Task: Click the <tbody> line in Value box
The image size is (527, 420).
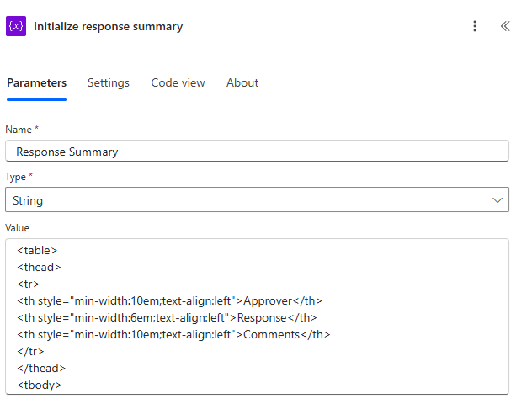Action: pos(39,385)
